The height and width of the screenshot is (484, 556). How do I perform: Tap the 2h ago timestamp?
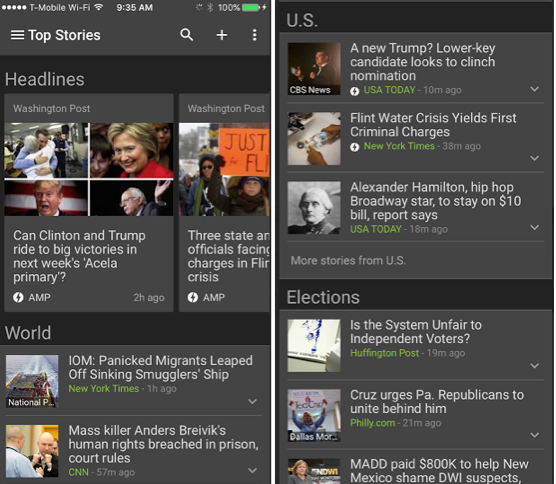coord(149,297)
